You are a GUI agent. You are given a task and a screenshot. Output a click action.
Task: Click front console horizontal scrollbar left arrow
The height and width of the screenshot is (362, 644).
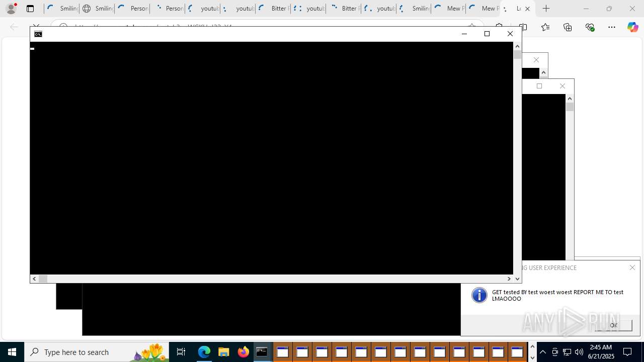pyautogui.click(x=34, y=279)
